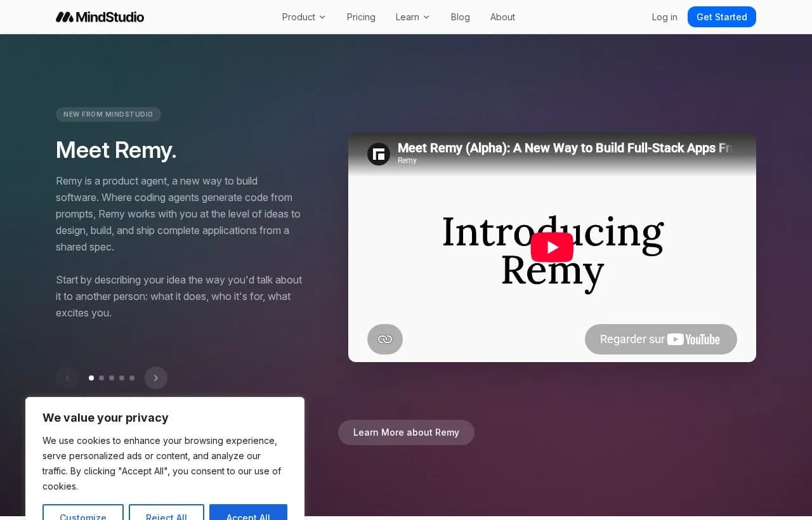Select the fourth carousel dot

pos(122,378)
